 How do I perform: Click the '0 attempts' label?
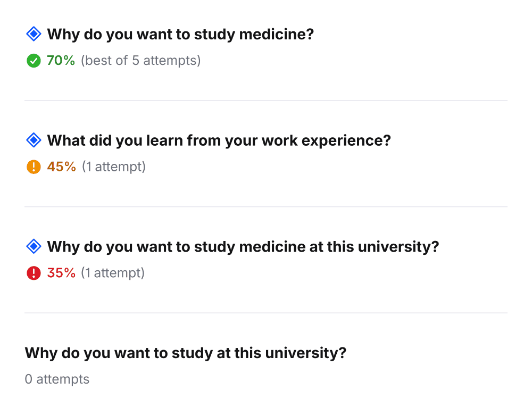57,379
